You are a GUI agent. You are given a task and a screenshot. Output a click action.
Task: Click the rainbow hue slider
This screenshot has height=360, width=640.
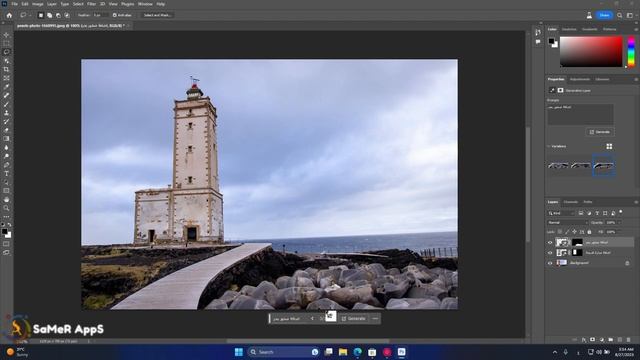click(x=631, y=52)
